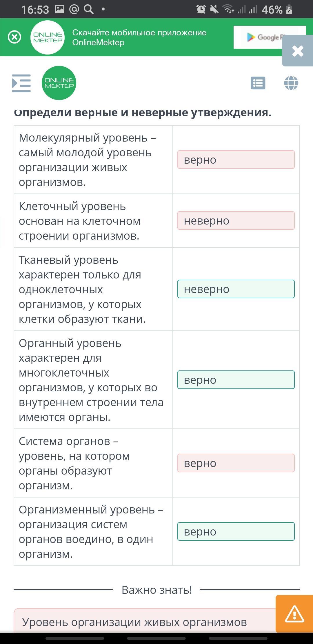Tap the alarm icon in the status bar
This screenshot has height=644, width=313.
201,10
